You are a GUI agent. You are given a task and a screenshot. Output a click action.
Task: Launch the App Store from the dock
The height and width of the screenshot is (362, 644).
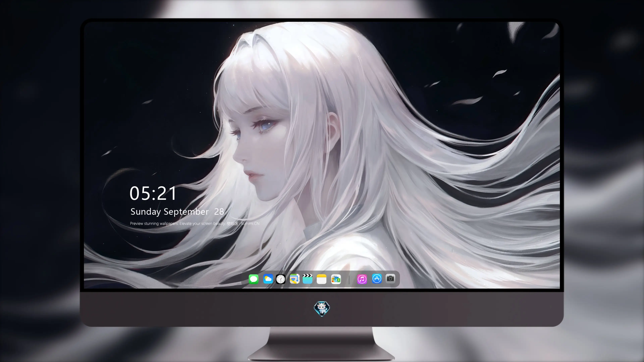point(377,279)
